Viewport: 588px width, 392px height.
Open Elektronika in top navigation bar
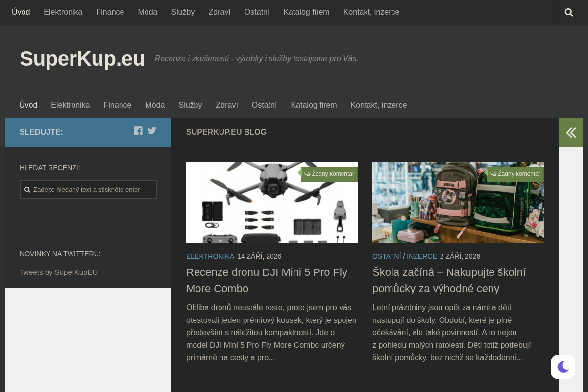point(63,12)
